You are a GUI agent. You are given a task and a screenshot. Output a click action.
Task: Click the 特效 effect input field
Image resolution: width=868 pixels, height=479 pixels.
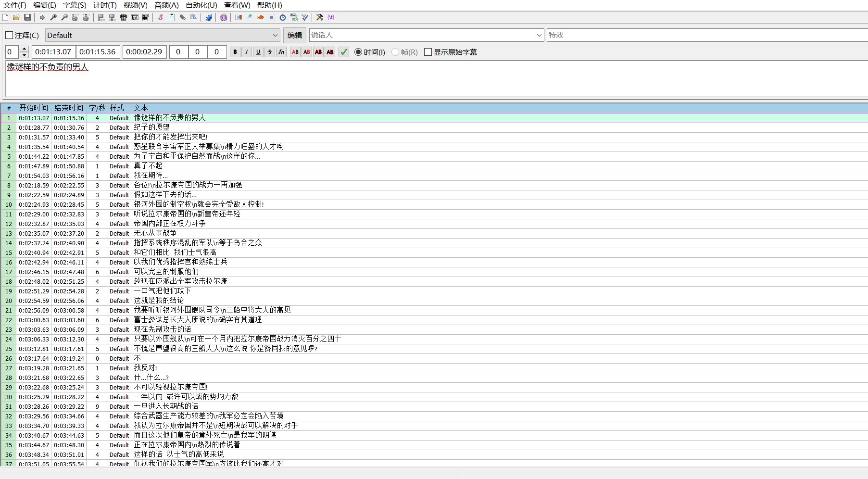pos(707,35)
